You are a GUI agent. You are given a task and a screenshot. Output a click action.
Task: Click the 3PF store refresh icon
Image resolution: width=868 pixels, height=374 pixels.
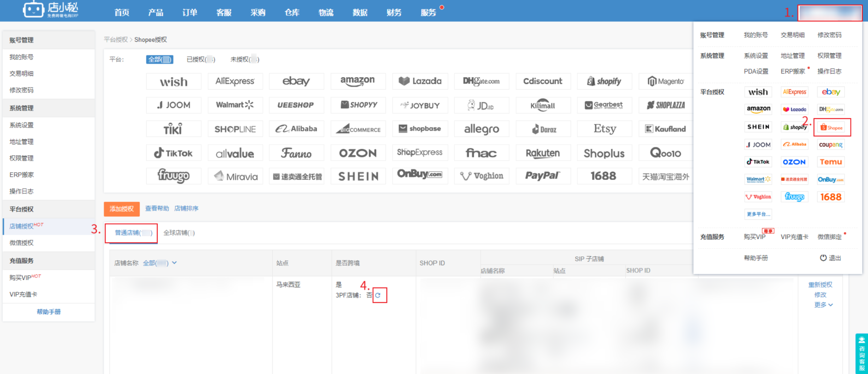click(x=378, y=295)
